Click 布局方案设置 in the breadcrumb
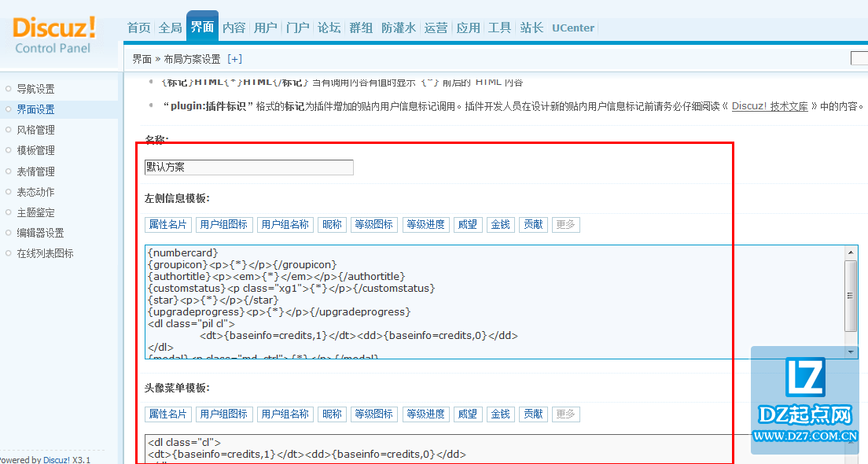The width and height of the screenshot is (868, 464). point(192,59)
